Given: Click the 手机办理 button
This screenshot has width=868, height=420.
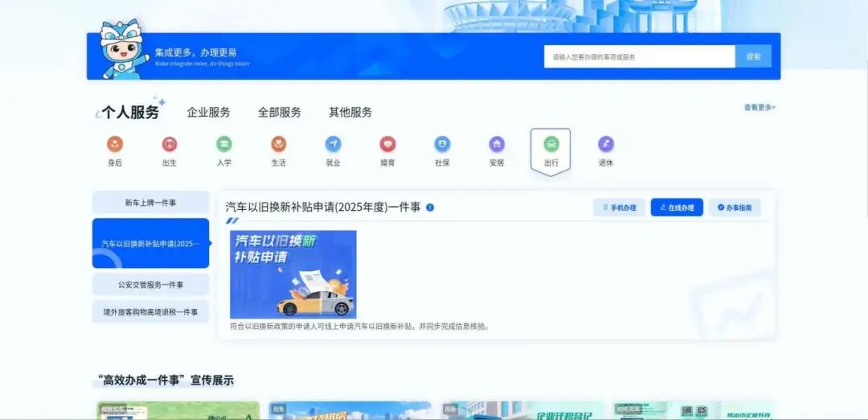Looking at the screenshot, I should pyautogui.click(x=619, y=208).
